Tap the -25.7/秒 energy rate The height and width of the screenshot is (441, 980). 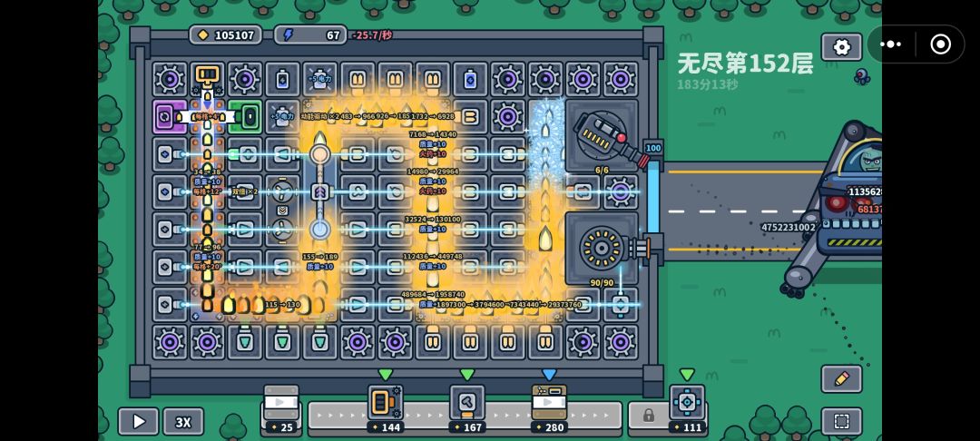(373, 35)
